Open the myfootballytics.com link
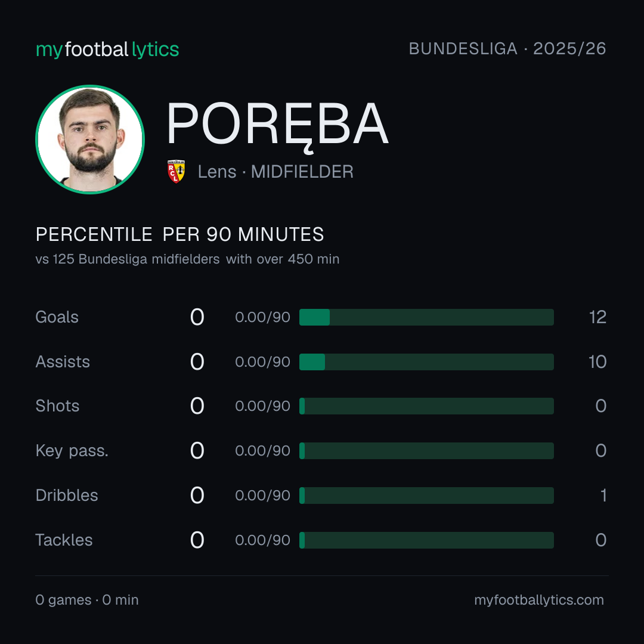Screen dimensions: 644x644 point(539,600)
